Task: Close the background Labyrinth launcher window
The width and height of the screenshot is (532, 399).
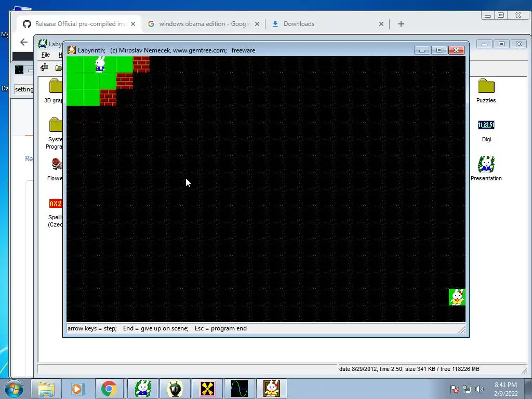Action: click(x=518, y=44)
